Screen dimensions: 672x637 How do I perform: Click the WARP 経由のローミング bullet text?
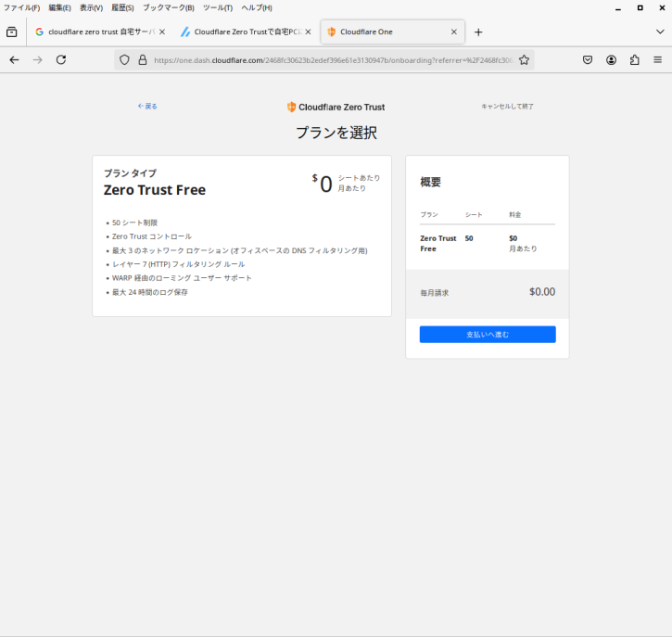[182, 278]
